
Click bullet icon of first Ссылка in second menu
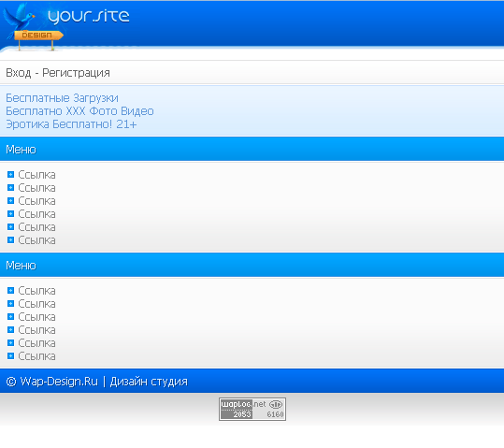10,291
